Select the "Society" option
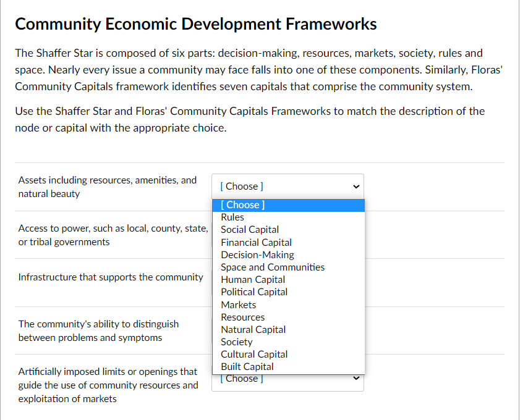The image size is (520, 420). pyautogui.click(x=237, y=342)
